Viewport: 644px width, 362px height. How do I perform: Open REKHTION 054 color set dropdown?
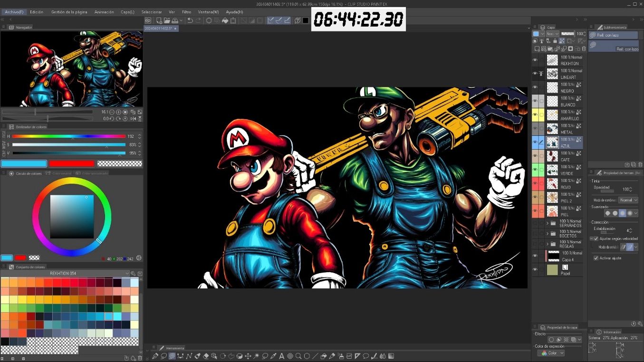127,273
